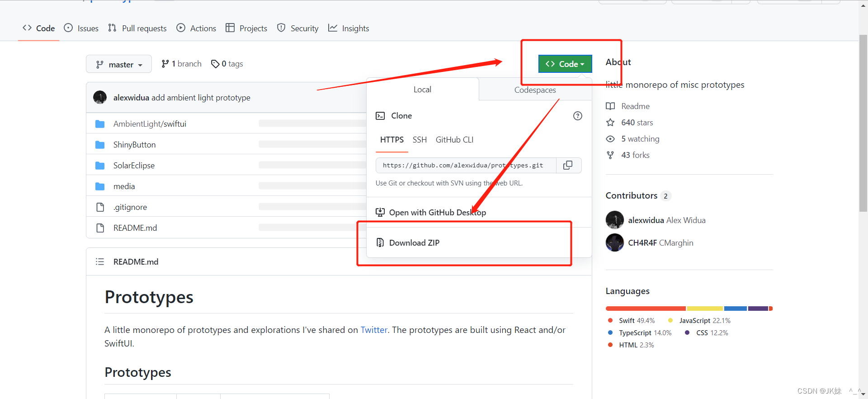Click the CSS 12.2% language link
Screen dimensions: 868x399
(x=707, y=332)
